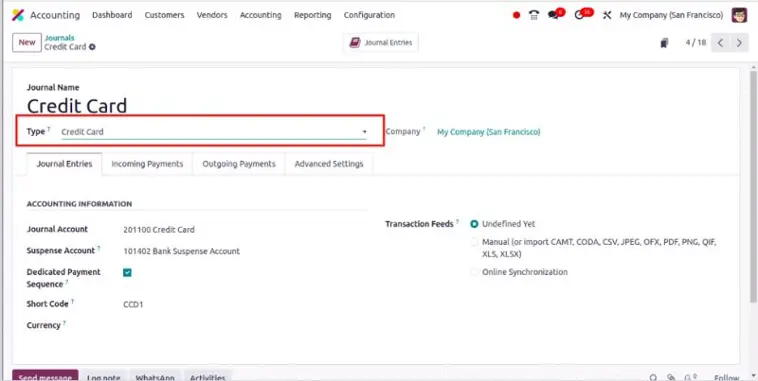
Task: Open the VoIP phone icon
Action: pos(534,15)
